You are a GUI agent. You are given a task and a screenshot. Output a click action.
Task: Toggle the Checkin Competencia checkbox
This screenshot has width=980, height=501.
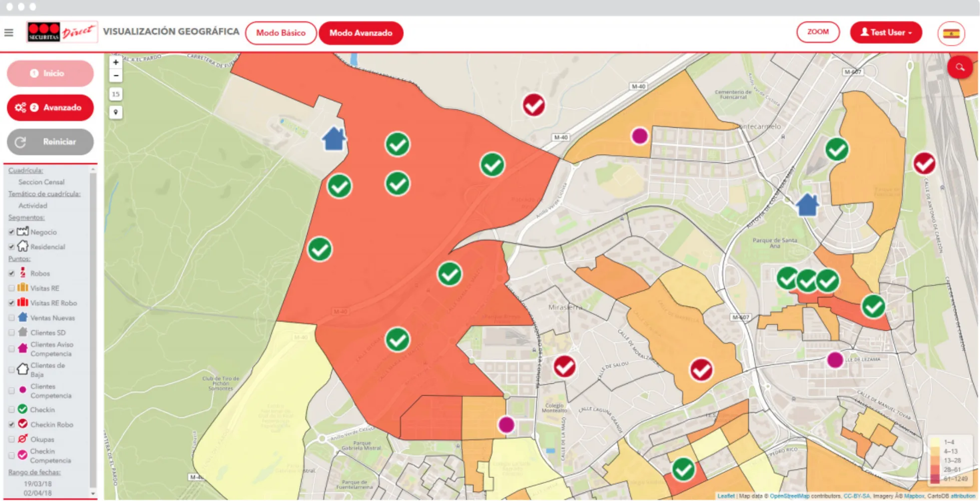pyautogui.click(x=11, y=455)
